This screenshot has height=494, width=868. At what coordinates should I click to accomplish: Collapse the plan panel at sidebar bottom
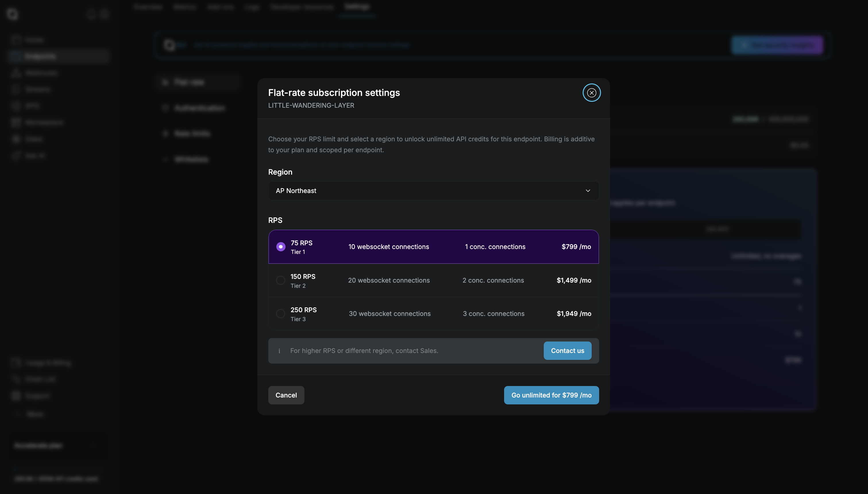[x=94, y=445]
